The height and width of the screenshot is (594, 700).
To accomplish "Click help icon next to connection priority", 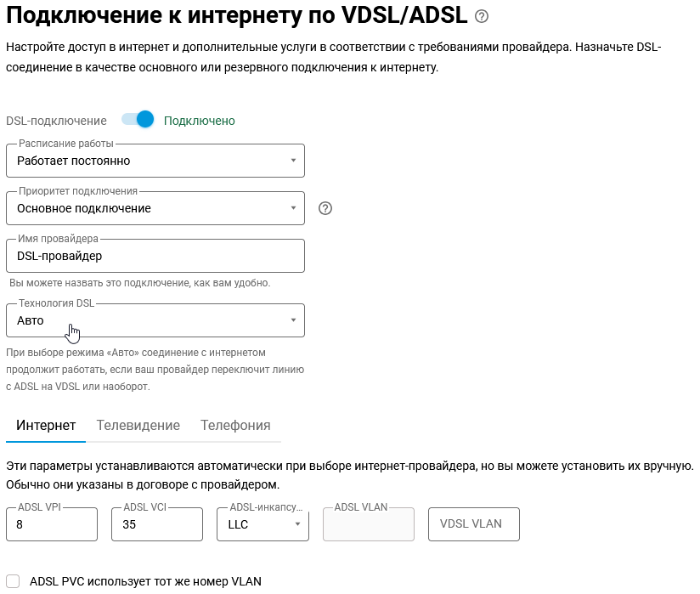I will [325, 208].
